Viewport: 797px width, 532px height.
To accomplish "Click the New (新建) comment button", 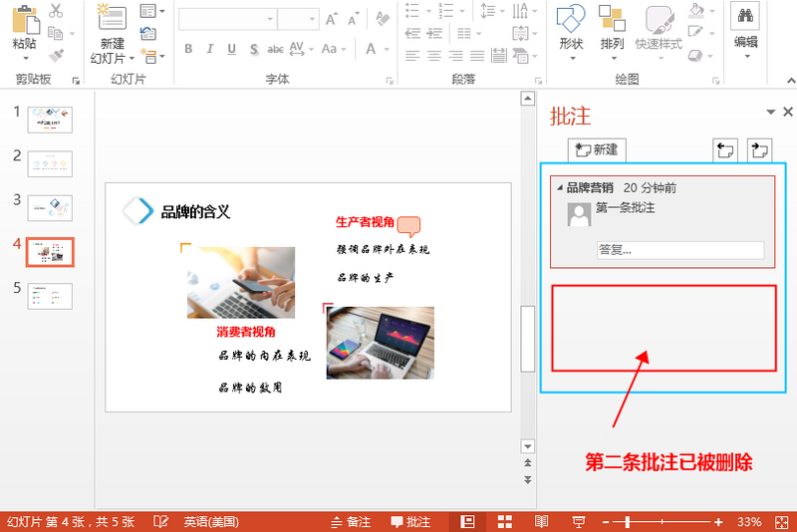I will click(597, 149).
